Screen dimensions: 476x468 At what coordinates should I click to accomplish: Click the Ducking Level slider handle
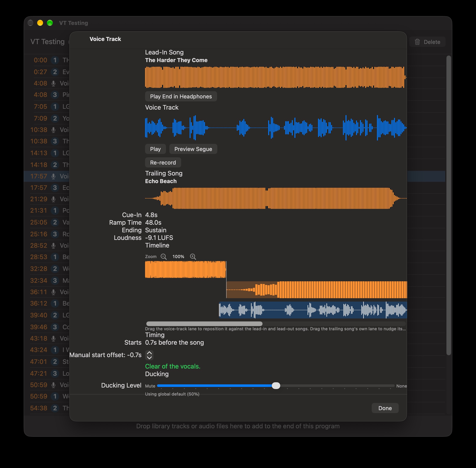click(x=276, y=386)
